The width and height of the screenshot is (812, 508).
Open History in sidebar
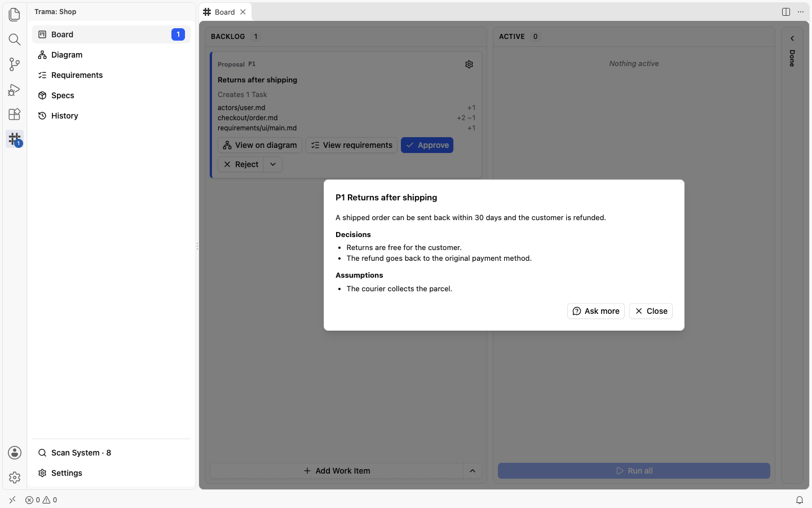[111, 116]
